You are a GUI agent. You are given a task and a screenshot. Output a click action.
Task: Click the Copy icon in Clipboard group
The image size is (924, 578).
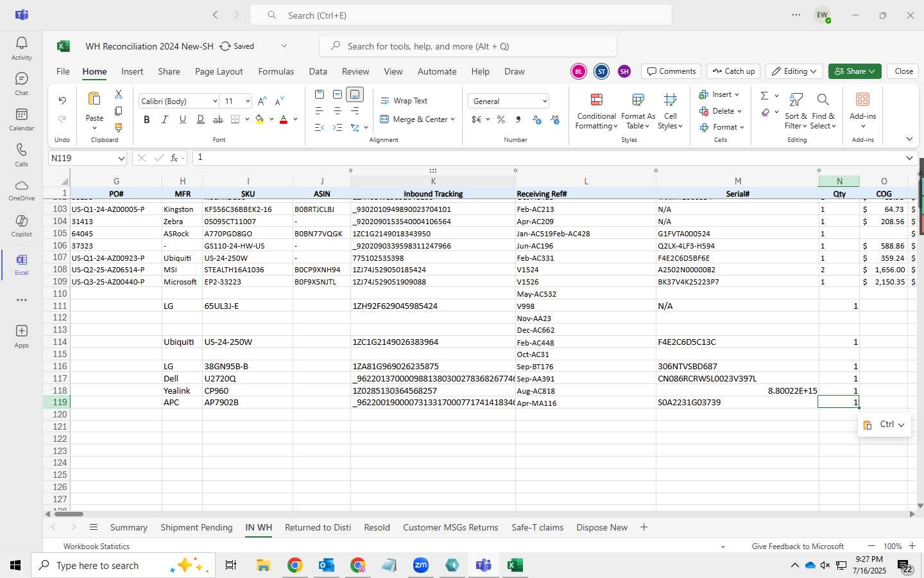(119, 111)
